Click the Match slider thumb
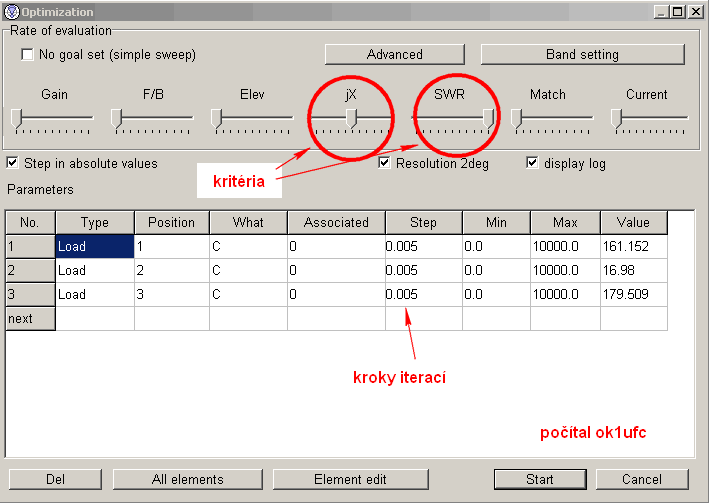709x503 pixels. pos(516,118)
